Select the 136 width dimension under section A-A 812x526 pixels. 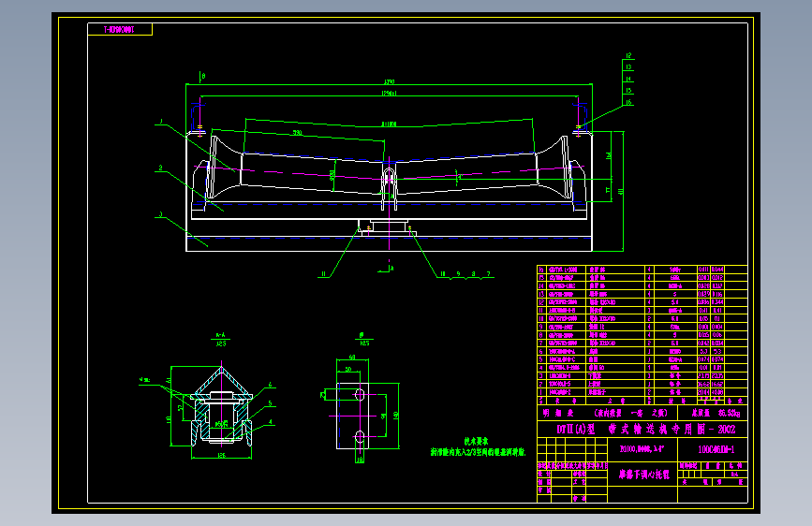point(221,456)
